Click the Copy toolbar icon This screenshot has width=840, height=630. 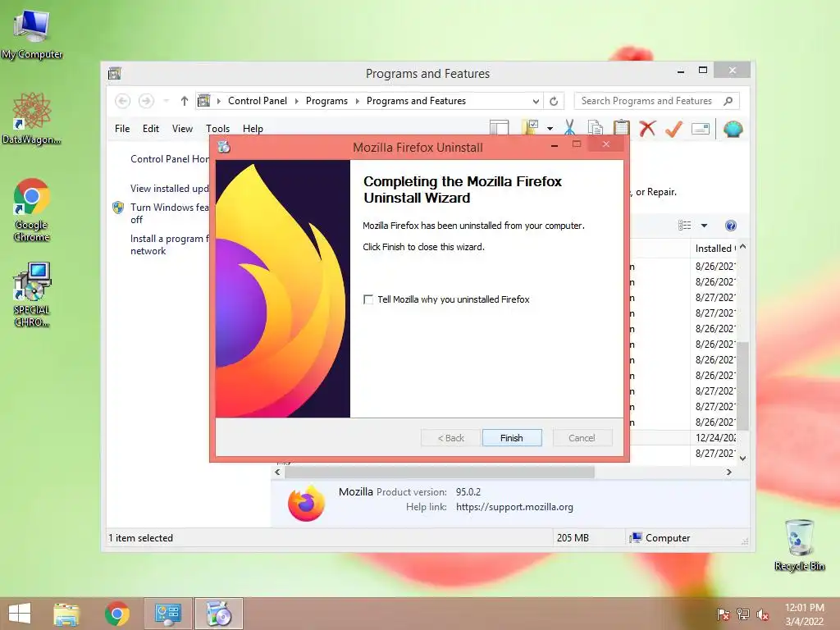(596, 128)
